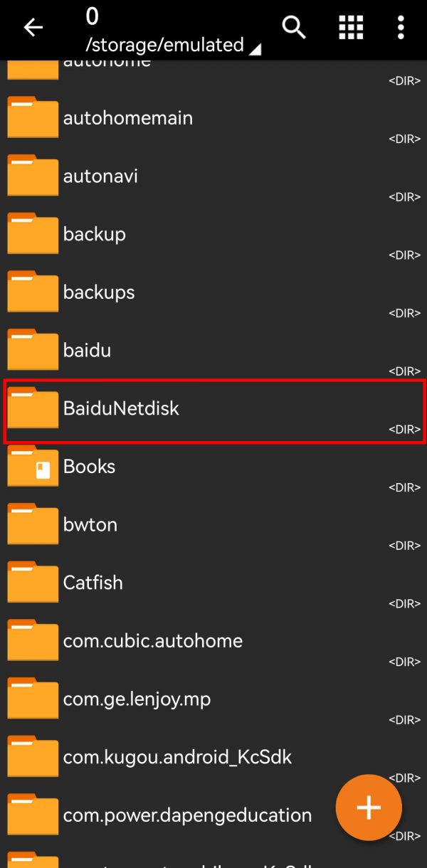This screenshot has height=868, width=427.
Task: Click the BaiduNetdisk folder icon
Action: (x=33, y=408)
